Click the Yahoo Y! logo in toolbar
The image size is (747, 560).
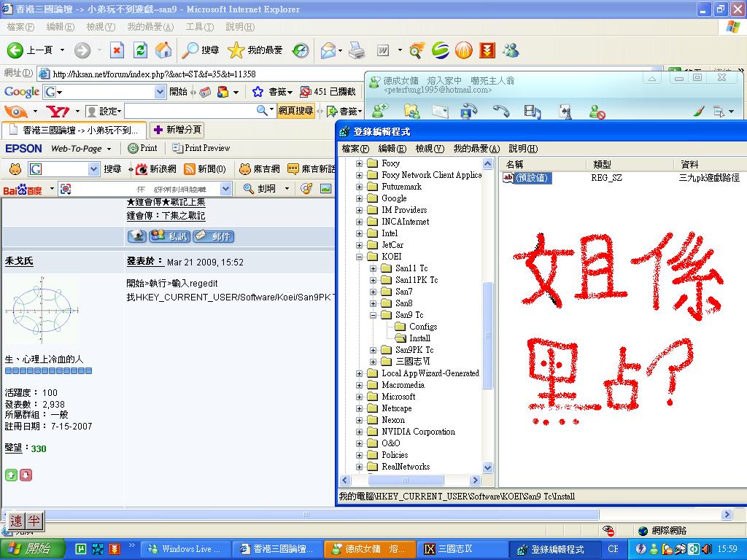(x=57, y=112)
